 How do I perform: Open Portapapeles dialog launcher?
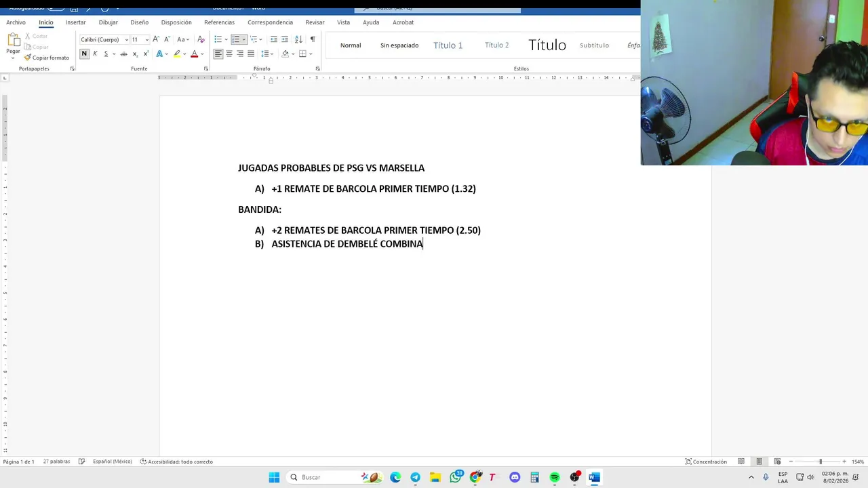point(73,68)
